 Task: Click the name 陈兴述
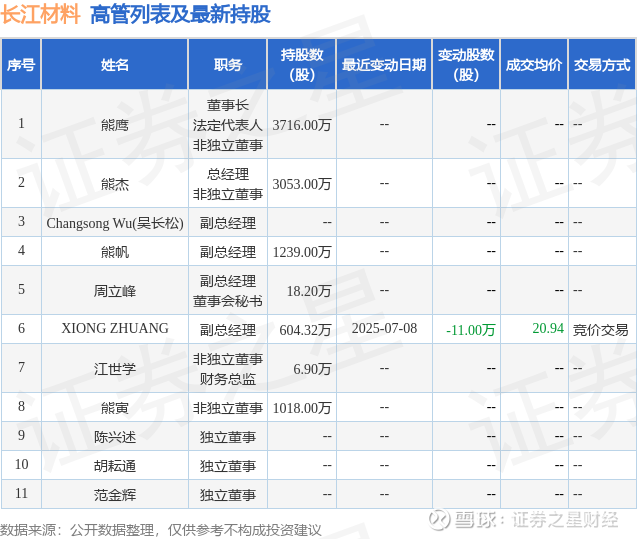pos(115,437)
